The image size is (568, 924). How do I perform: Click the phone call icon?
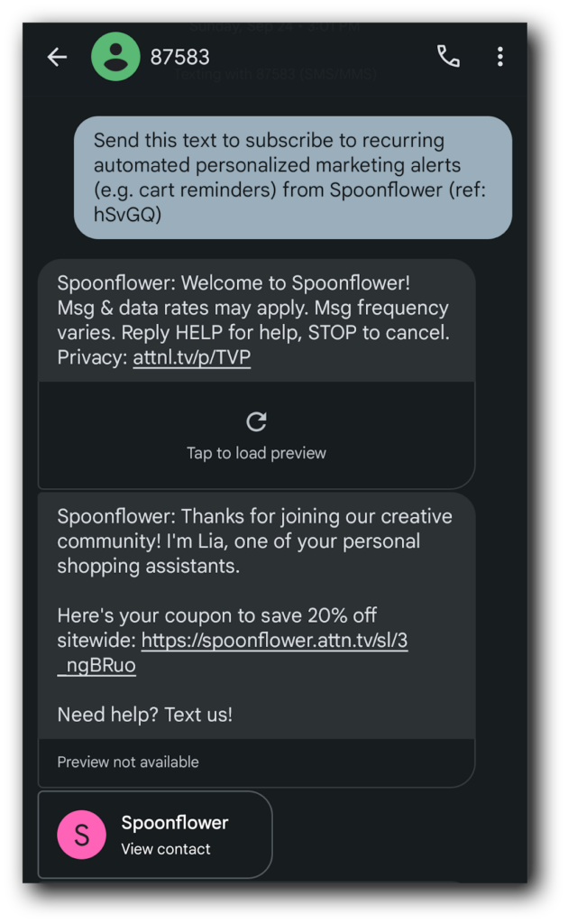(x=448, y=56)
